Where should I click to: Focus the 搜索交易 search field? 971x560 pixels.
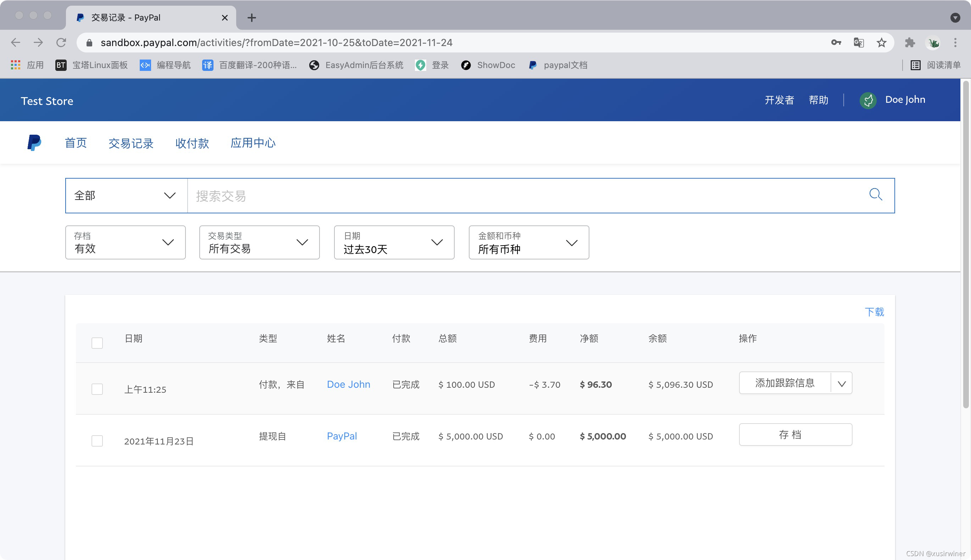pyautogui.click(x=527, y=196)
